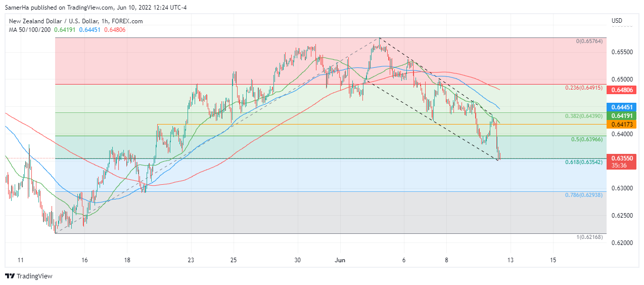644x285 pixels.
Task: Click the 0.382(0.64390) Fibonacci level label
Action: pyautogui.click(x=583, y=116)
